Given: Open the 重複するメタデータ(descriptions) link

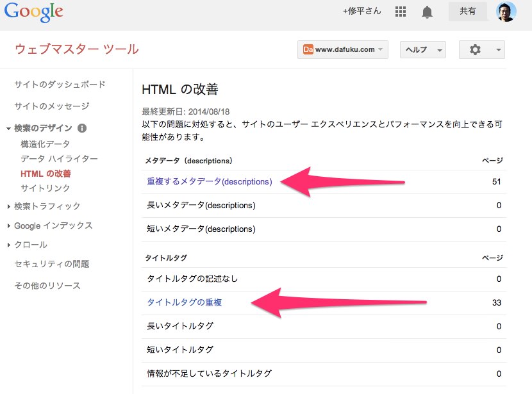Looking at the screenshot, I should tap(210, 181).
